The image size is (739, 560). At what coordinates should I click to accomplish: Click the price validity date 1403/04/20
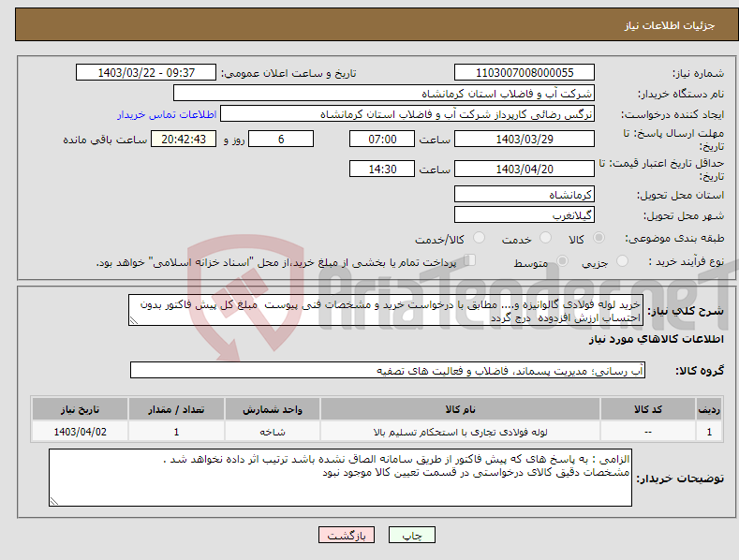[x=525, y=169]
